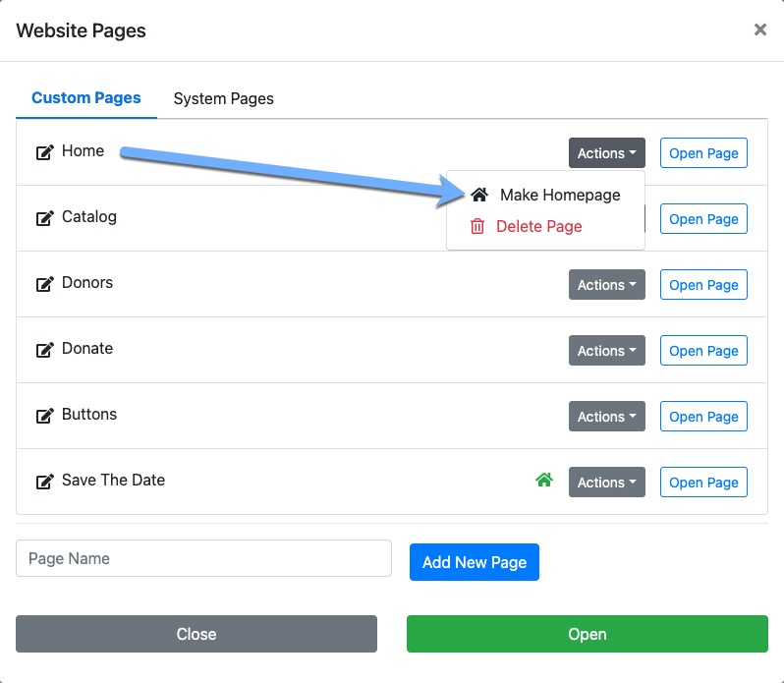Focus the Page Name text field

pos(203,558)
